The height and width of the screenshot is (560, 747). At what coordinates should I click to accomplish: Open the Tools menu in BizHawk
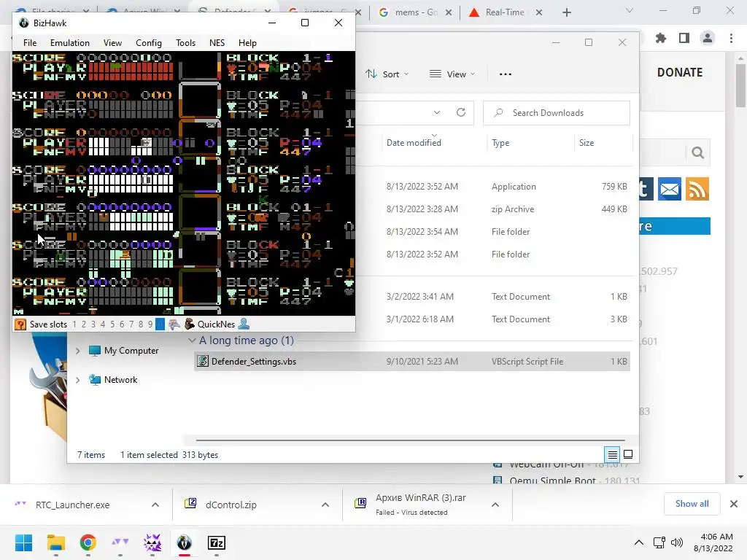(x=185, y=43)
